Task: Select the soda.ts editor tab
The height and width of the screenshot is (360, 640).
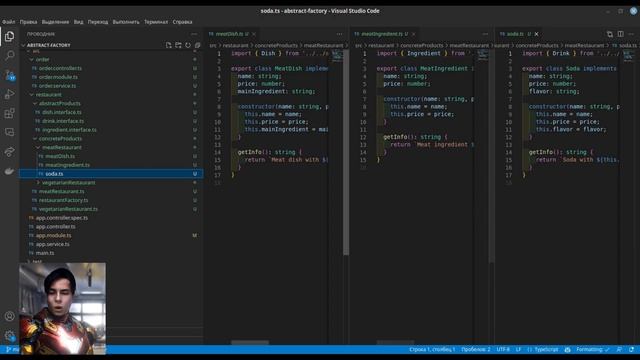Action: pyautogui.click(x=519, y=34)
